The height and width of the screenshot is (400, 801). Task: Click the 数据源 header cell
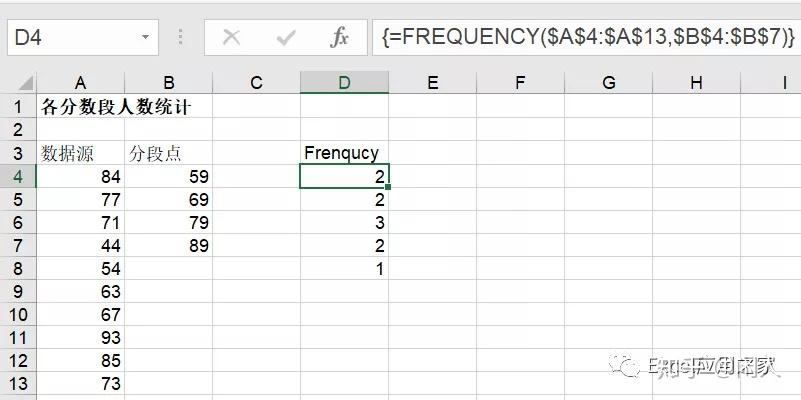pos(80,153)
